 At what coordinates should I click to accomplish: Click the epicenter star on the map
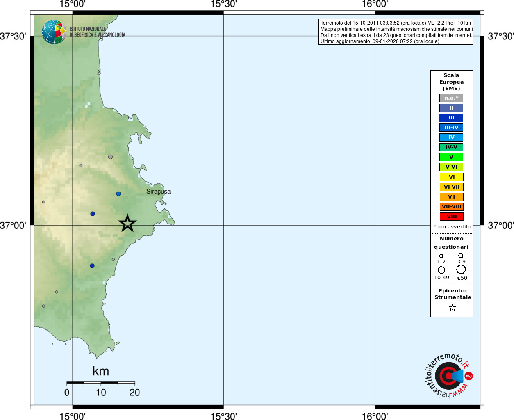(x=127, y=224)
